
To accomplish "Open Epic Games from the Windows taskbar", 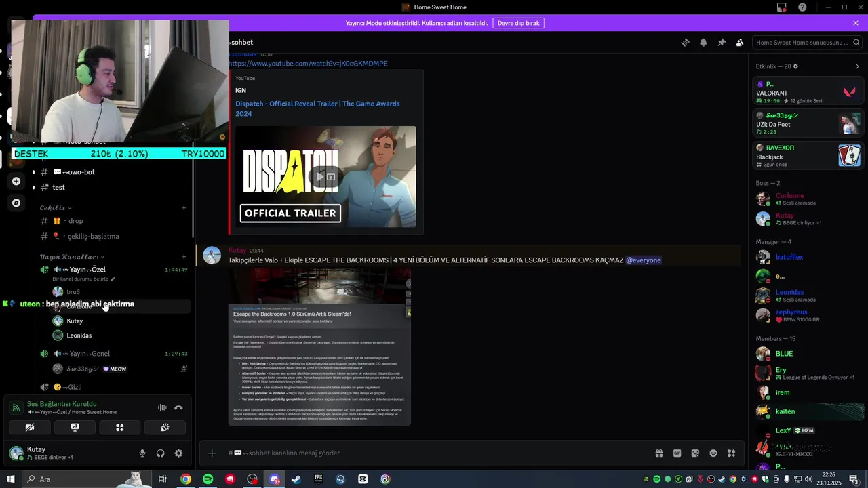I will pos(319,479).
